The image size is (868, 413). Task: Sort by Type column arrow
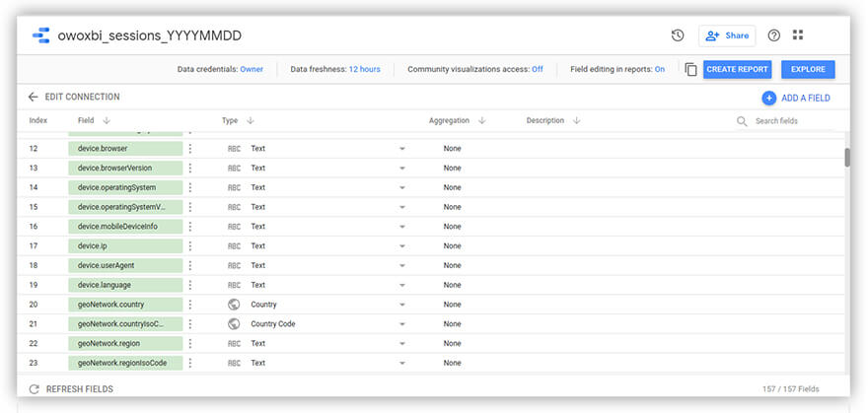[x=251, y=120]
